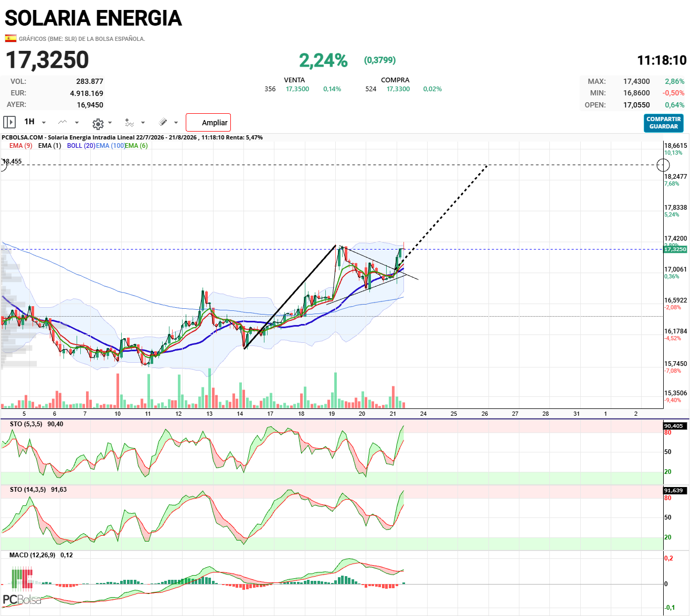Select the drawing pencil tool icon

pos(163,122)
